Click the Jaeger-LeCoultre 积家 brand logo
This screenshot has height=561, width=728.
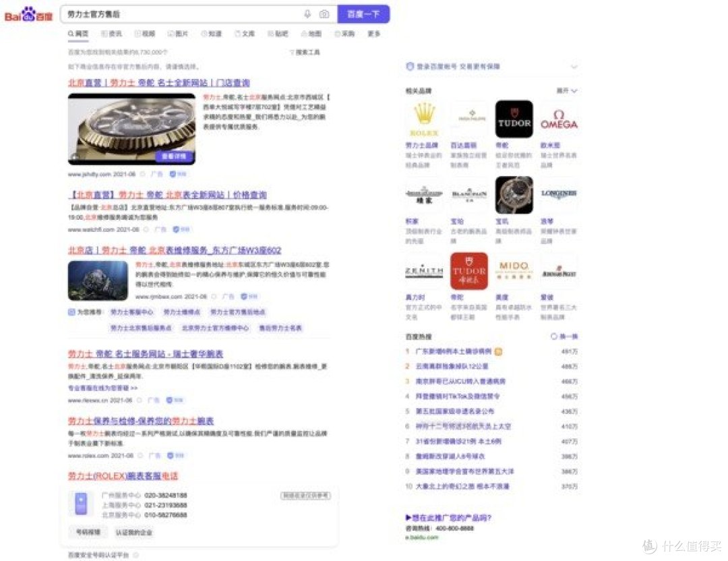(424, 195)
